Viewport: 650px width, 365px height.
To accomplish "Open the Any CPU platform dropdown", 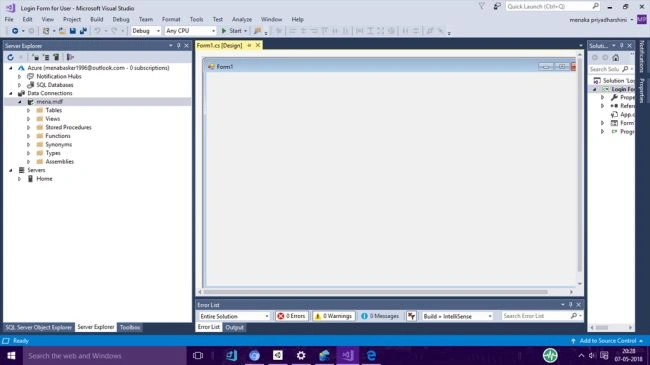I will pyautogui.click(x=190, y=31).
